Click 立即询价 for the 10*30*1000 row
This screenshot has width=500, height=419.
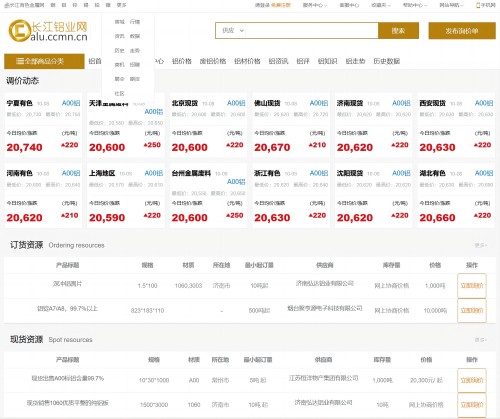click(x=472, y=380)
